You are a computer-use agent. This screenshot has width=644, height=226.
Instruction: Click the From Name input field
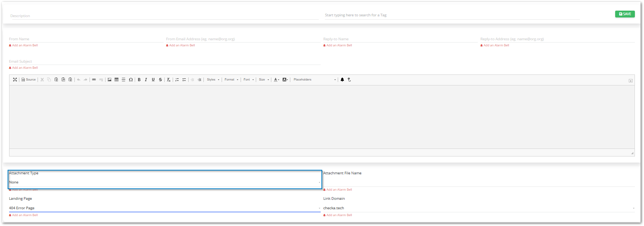point(86,39)
